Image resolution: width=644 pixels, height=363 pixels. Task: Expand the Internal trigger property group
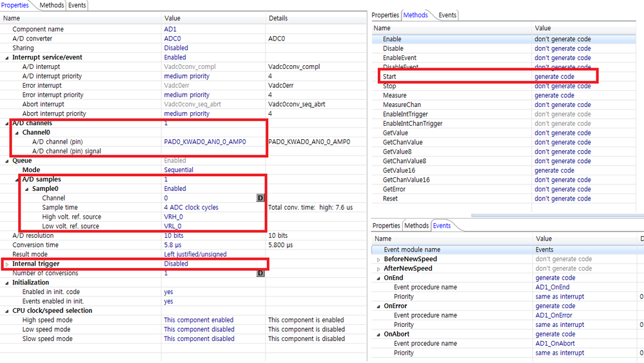click(x=8, y=264)
